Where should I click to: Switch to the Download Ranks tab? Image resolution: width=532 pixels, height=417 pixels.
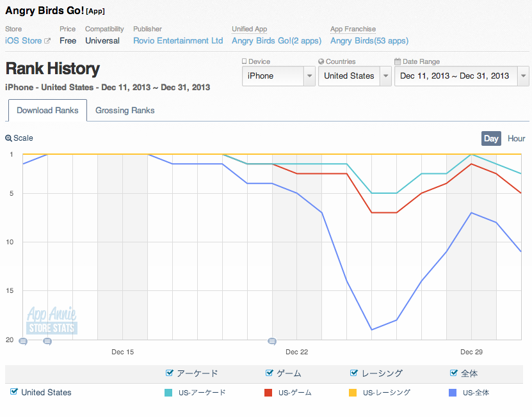[x=47, y=111]
